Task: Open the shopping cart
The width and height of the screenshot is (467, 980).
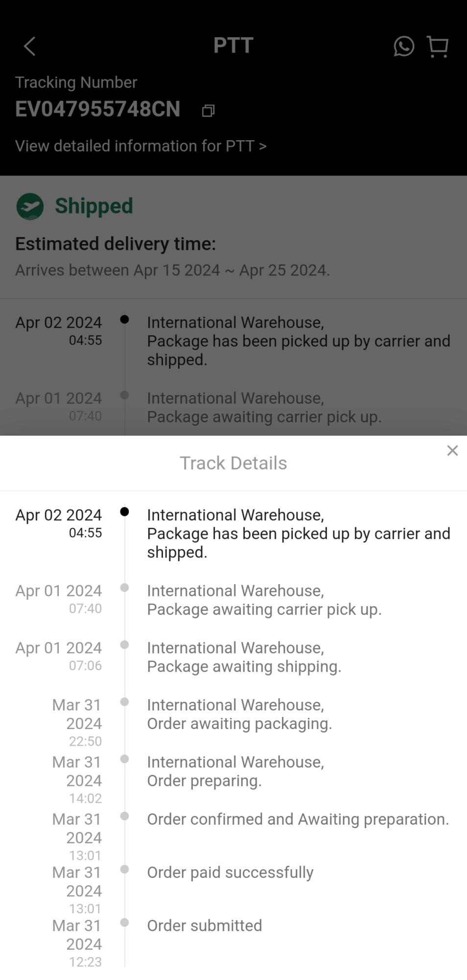Action: 437,47
